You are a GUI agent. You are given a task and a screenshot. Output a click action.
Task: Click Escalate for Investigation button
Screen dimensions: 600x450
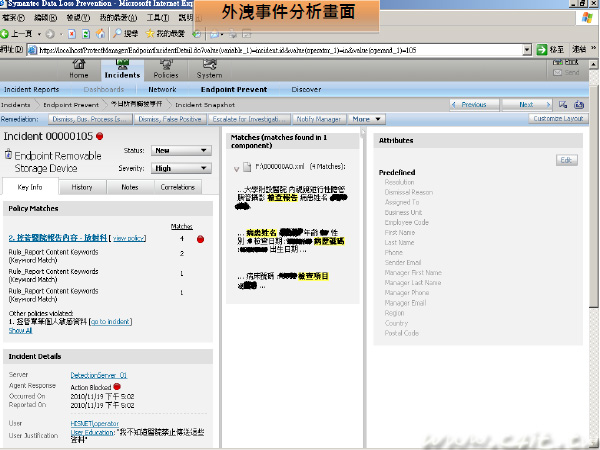pos(249,119)
